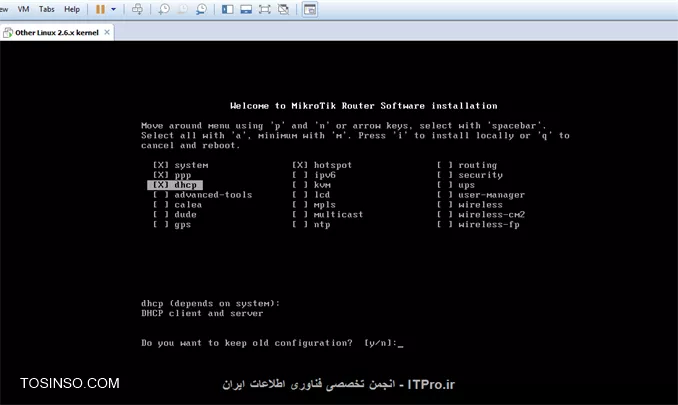Image resolution: width=678 pixels, height=405 pixels.
Task: Click the 'dhcp (depends on system):' description line
Action: pos(211,303)
